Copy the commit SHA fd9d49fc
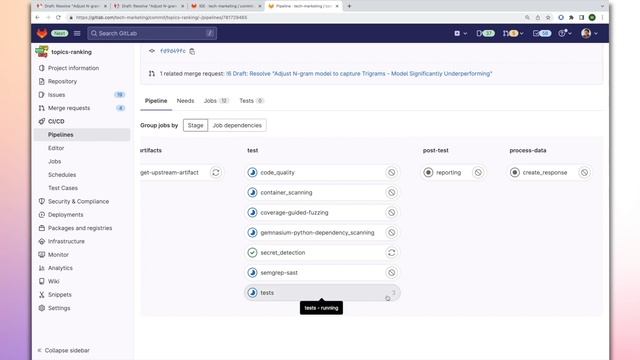 [192, 51]
